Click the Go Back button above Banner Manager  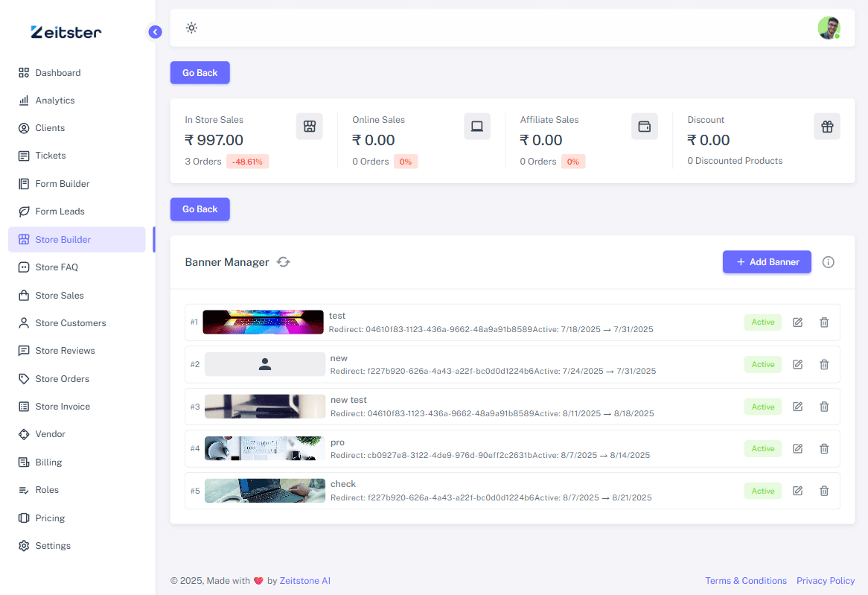[200, 209]
